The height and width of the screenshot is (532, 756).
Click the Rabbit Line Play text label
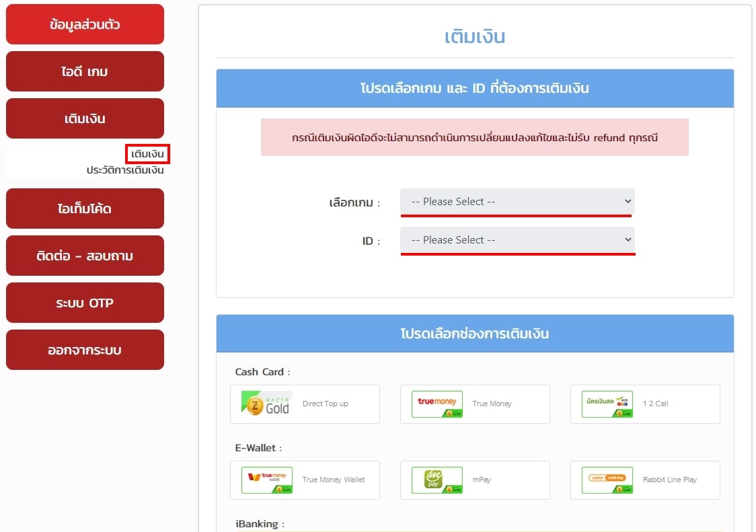click(x=669, y=480)
